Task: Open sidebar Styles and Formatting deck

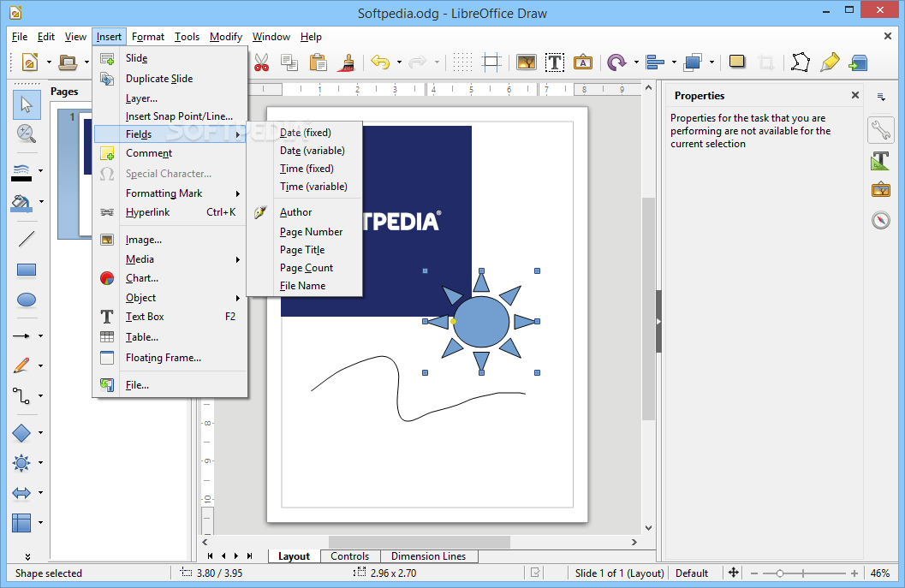Action: (x=881, y=160)
